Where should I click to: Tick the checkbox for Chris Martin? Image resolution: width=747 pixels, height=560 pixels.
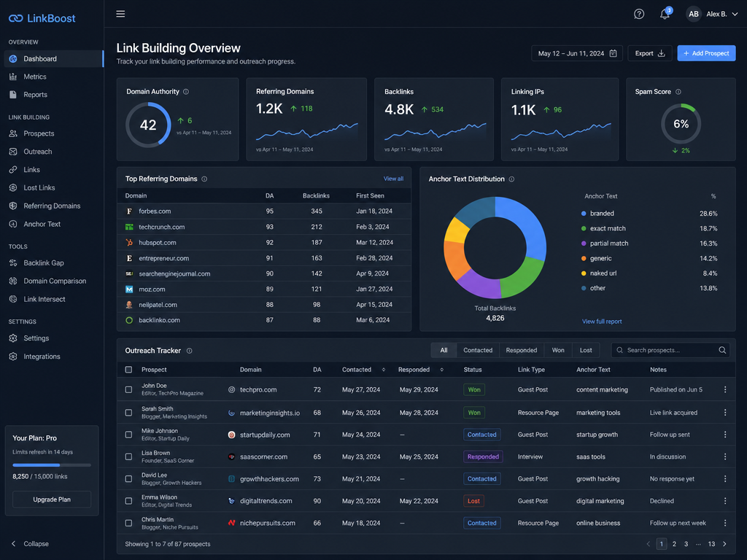[128, 523]
